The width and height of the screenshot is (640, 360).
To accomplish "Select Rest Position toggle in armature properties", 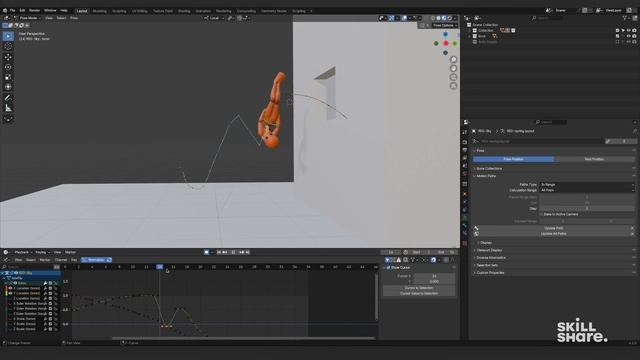I will tap(594, 159).
